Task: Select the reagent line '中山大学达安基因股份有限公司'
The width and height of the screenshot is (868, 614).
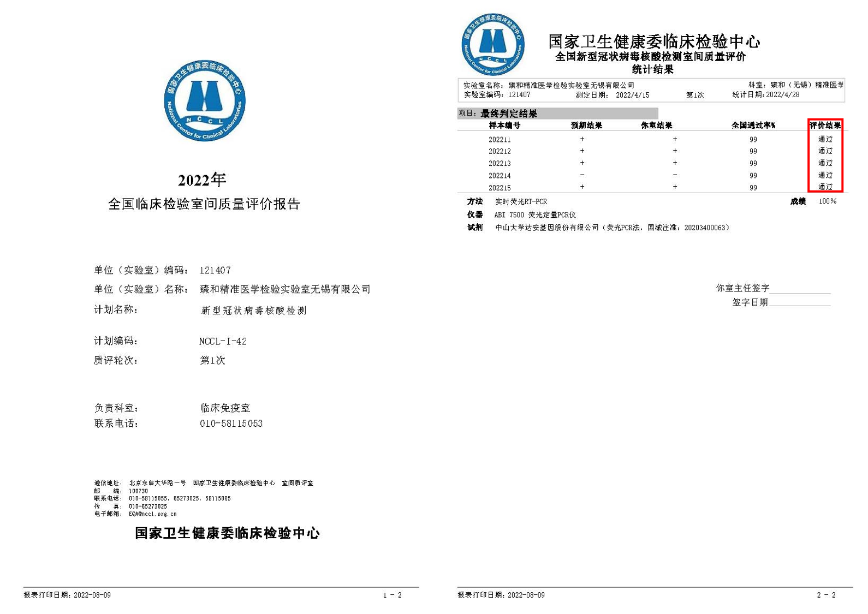Action: point(547,228)
